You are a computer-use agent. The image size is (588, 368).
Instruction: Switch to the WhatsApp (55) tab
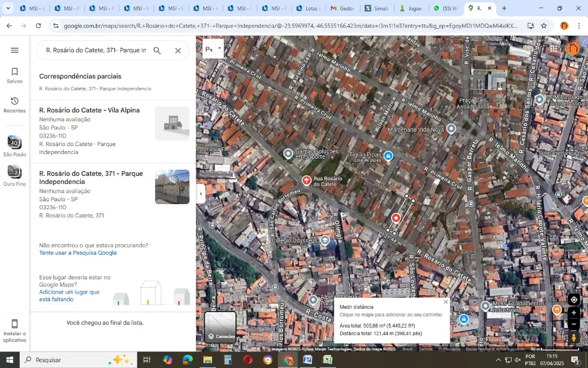446,8
